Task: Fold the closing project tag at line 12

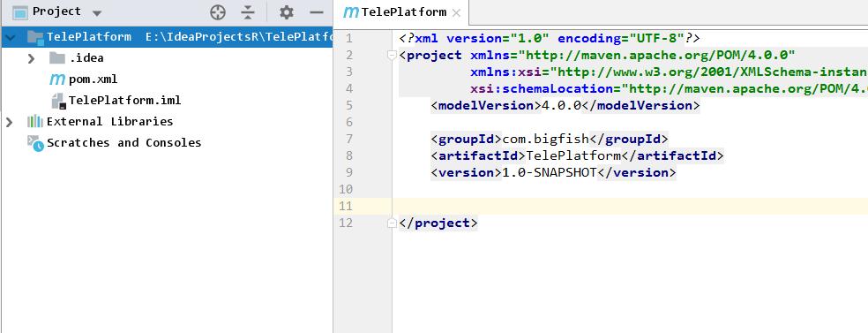Action: point(392,223)
